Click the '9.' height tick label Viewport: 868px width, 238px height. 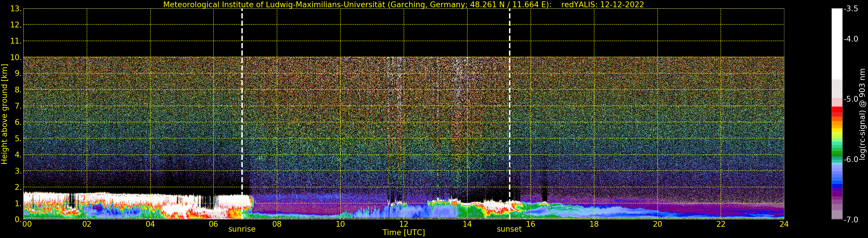tap(18, 74)
